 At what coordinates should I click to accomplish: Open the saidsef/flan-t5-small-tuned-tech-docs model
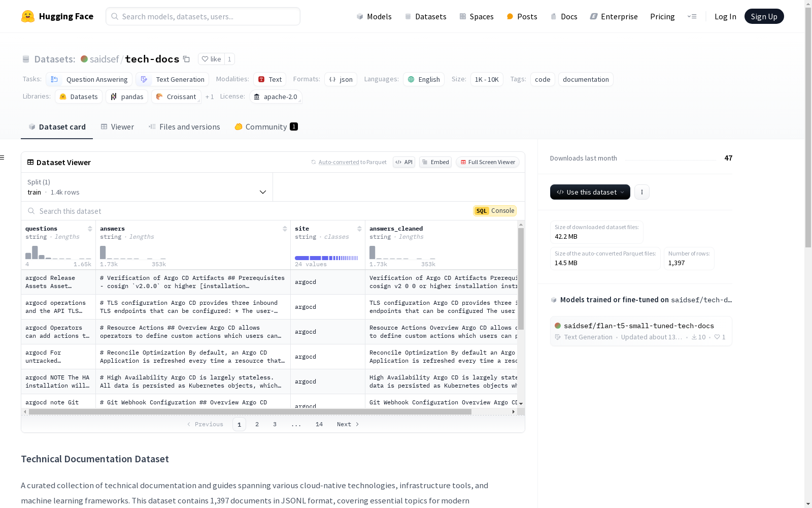(641, 331)
